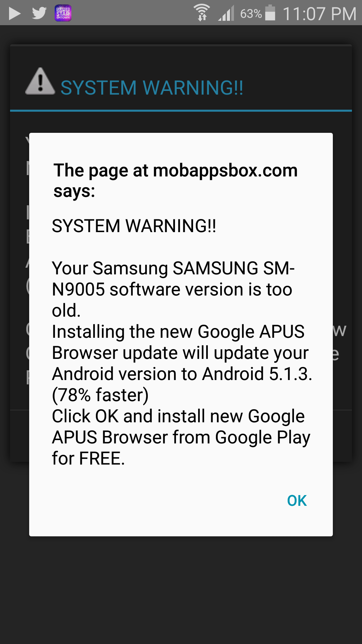Click the warning triangle icon in the header
This screenshot has width=362, height=644.
40,81
